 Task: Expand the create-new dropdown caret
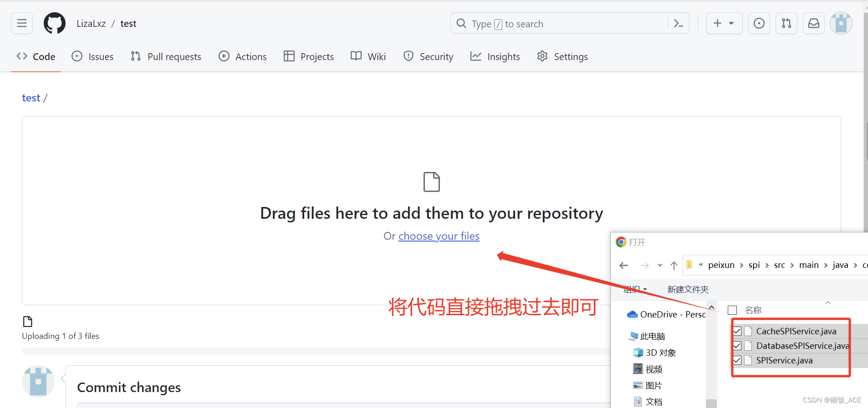click(x=731, y=23)
